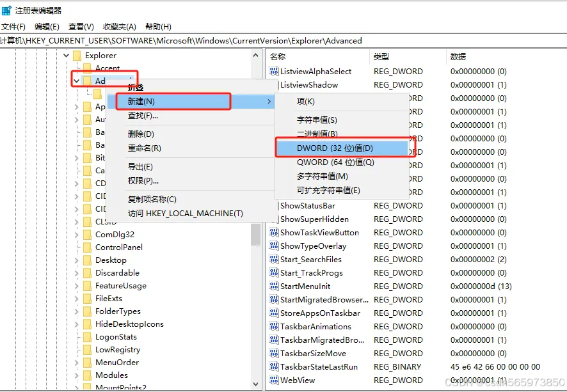Click the Start_SearchFiles value icon
The height and width of the screenshot is (392, 567).
(274, 259)
